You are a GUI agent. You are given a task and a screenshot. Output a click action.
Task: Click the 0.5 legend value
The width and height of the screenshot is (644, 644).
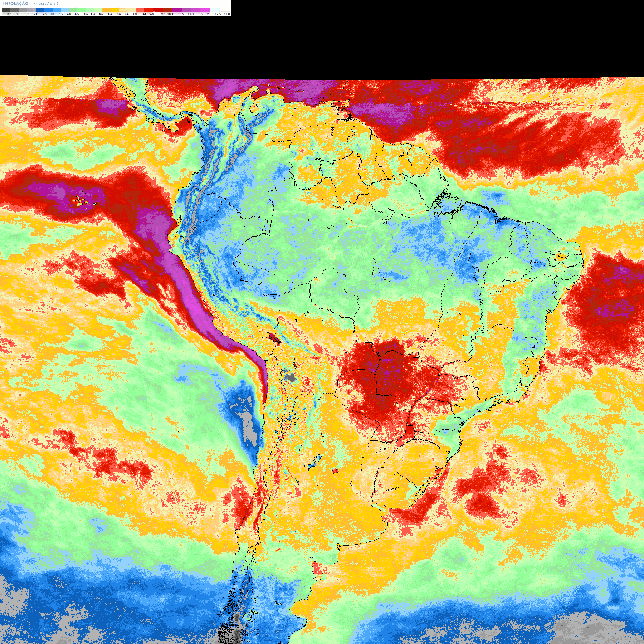pos(9,14)
